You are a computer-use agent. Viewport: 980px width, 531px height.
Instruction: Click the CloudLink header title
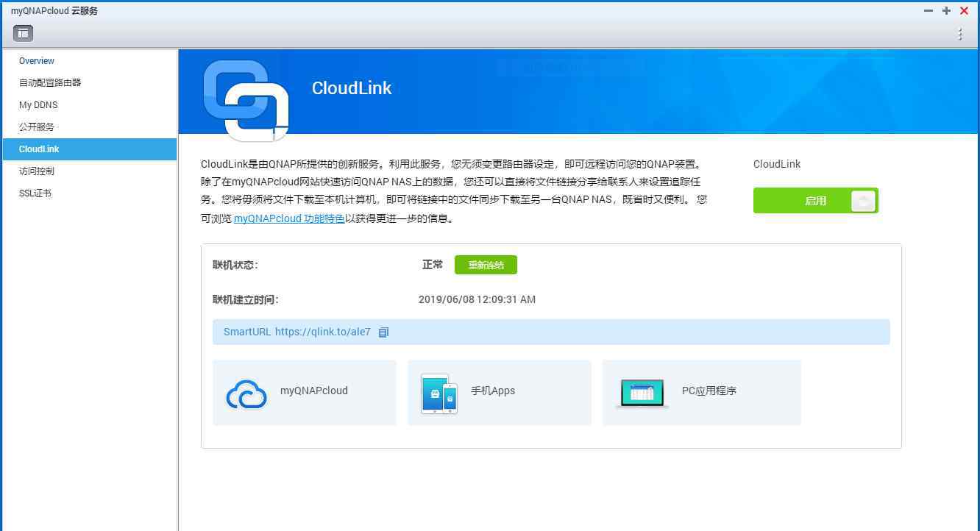click(x=352, y=88)
